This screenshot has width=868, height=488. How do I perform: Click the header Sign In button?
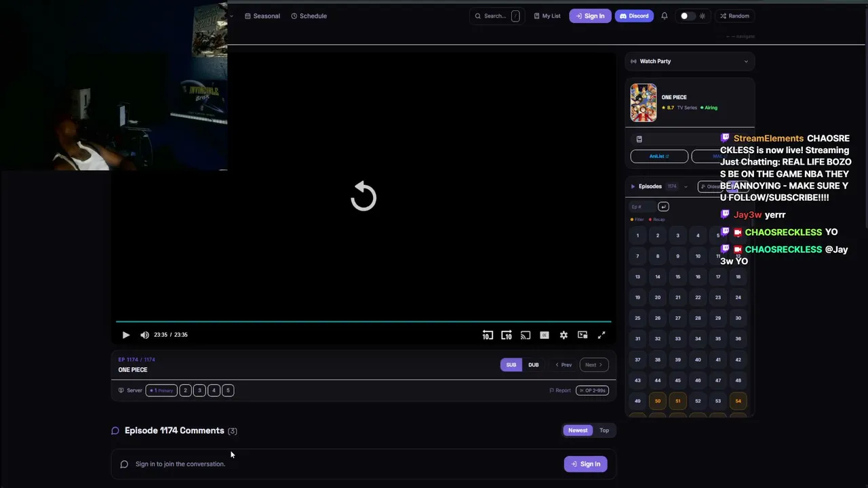[590, 16]
